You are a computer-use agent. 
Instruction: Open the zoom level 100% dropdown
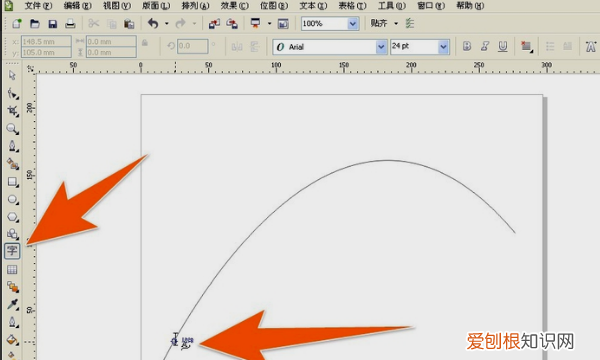[352, 24]
